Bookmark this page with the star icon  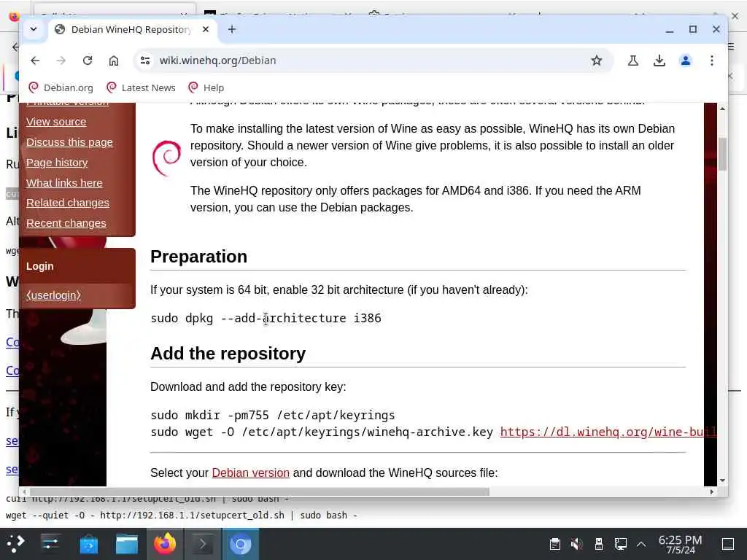click(x=596, y=61)
